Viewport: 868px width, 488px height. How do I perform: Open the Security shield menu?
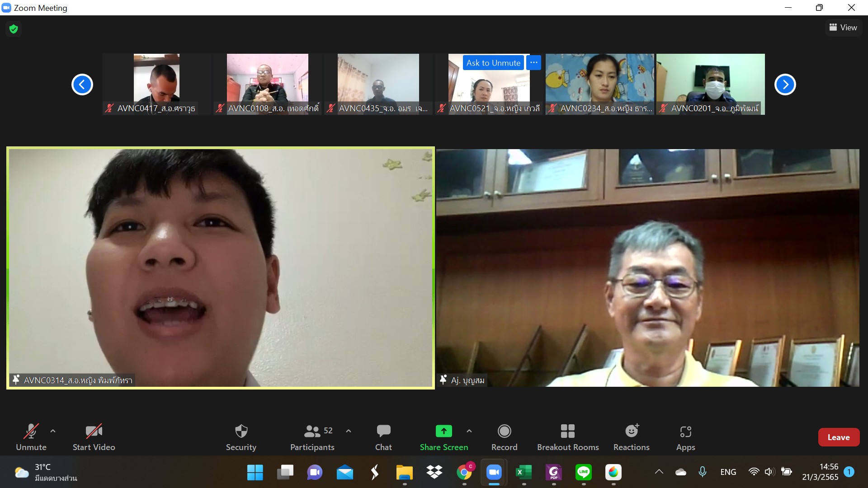[x=241, y=437]
